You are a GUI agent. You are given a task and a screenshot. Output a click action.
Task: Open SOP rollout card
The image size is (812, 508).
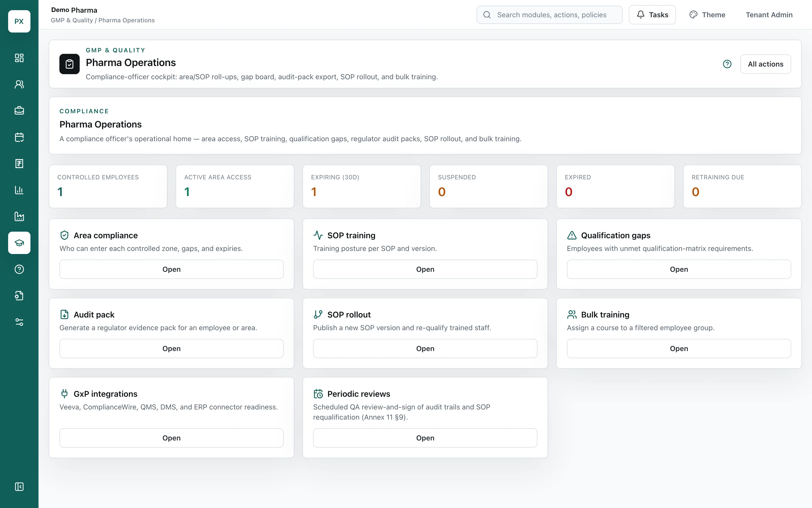pos(425,348)
